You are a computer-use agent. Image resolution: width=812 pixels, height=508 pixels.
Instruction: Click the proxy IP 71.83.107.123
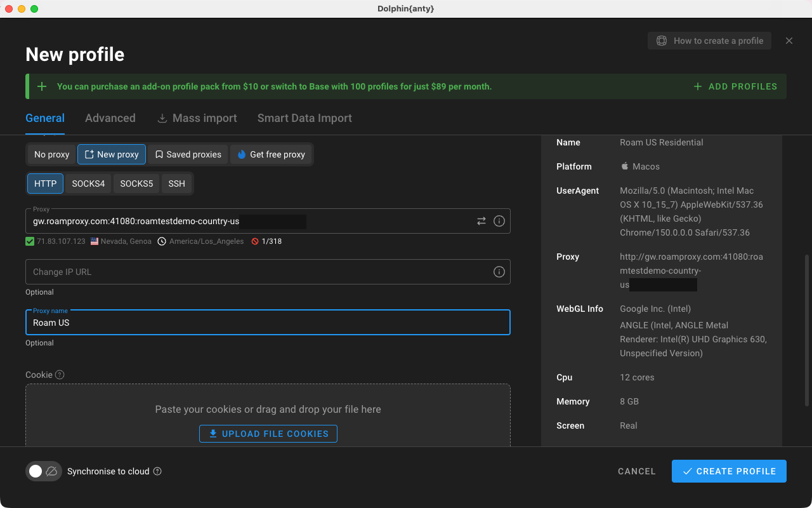(x=61, y=241)
